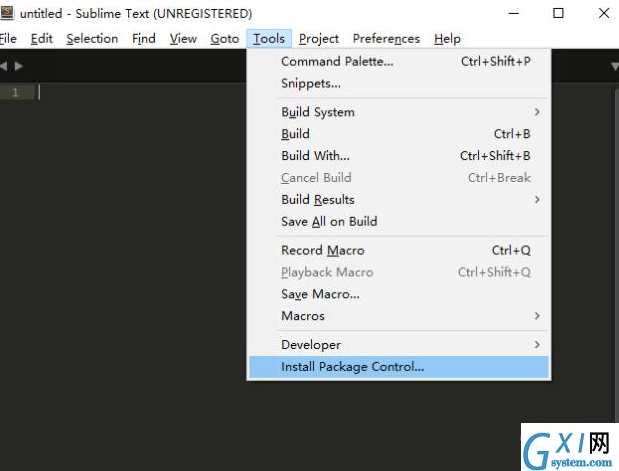Click the previous tab left arrow

pyautogui.click(x=4, y=66)
